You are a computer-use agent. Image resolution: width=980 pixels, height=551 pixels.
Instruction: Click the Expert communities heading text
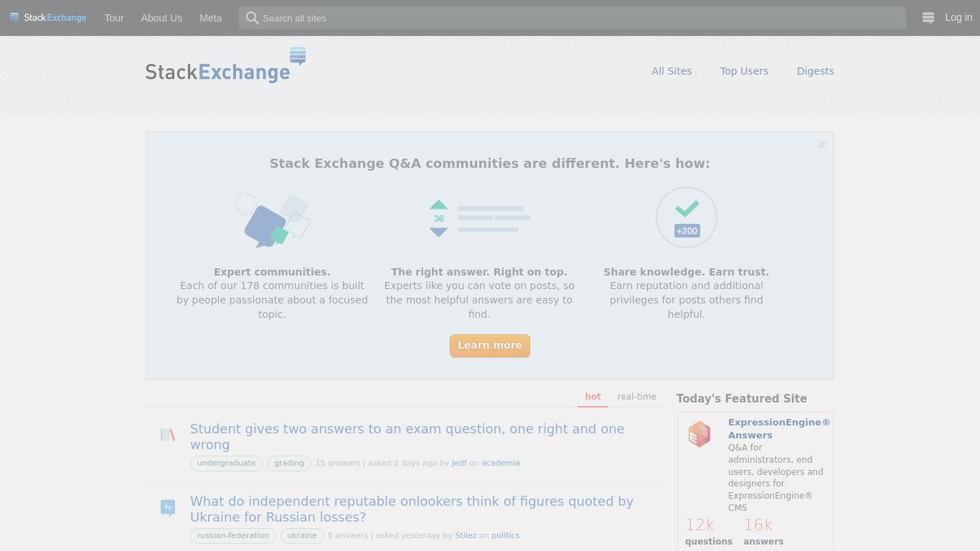pyautogui.click(x=272, y=272)
